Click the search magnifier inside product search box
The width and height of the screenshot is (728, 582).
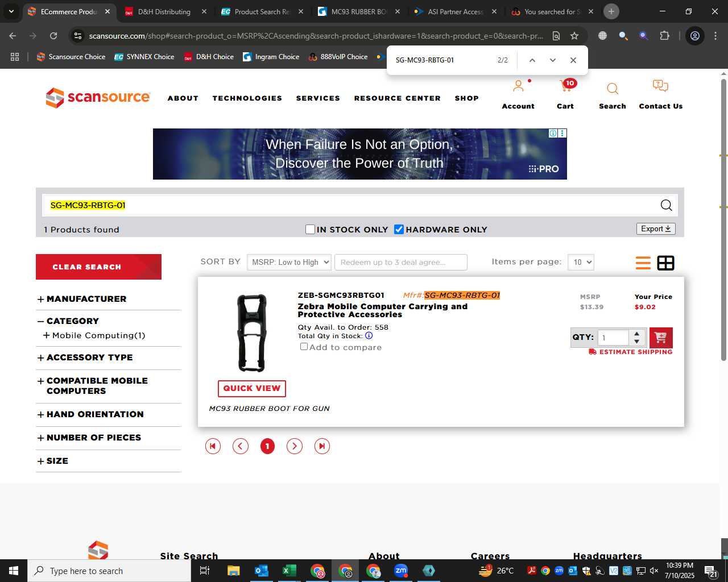(x=666, y=205)
